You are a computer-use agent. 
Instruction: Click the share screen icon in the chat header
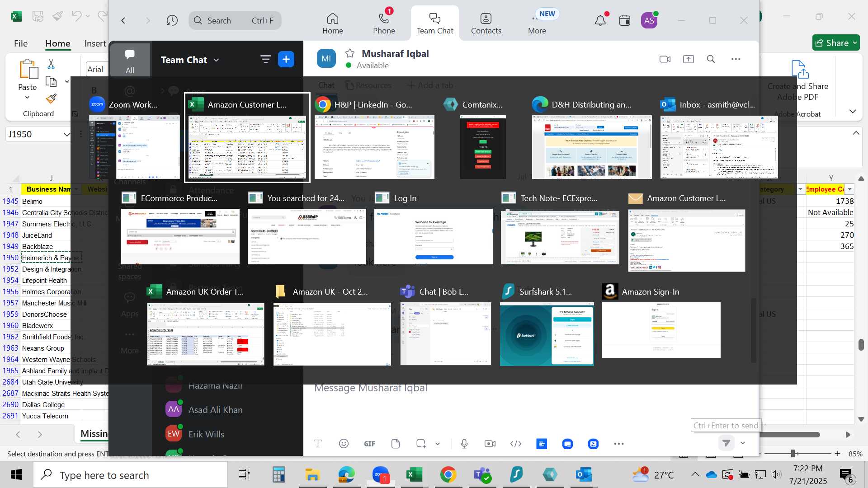688,59
